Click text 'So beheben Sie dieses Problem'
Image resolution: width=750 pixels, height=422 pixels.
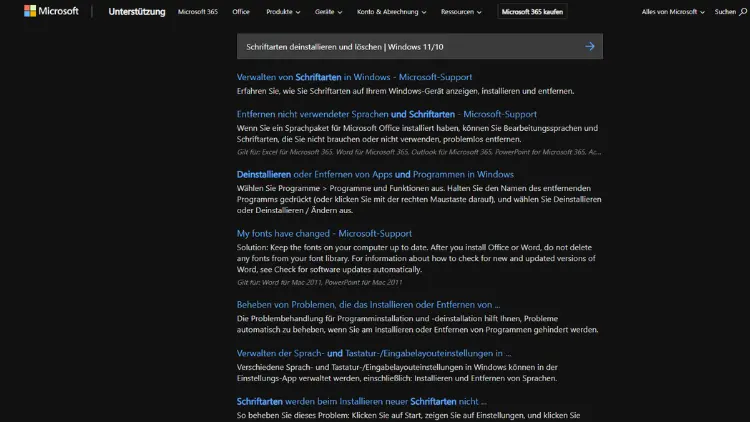point(293,415)
